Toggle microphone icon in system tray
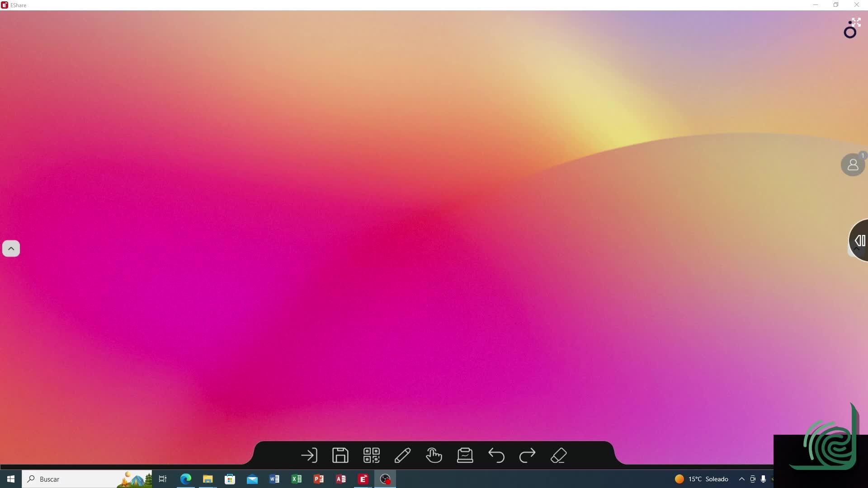 coord(763,479)
